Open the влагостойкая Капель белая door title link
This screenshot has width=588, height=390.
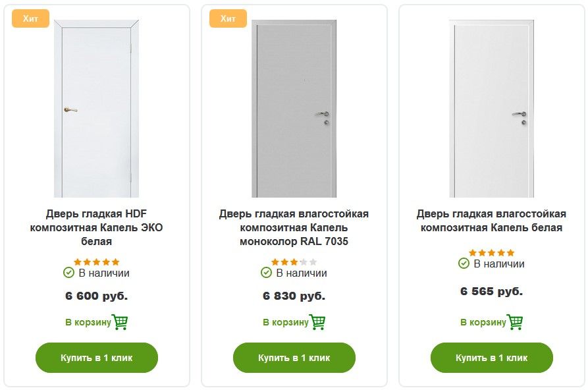491,221
